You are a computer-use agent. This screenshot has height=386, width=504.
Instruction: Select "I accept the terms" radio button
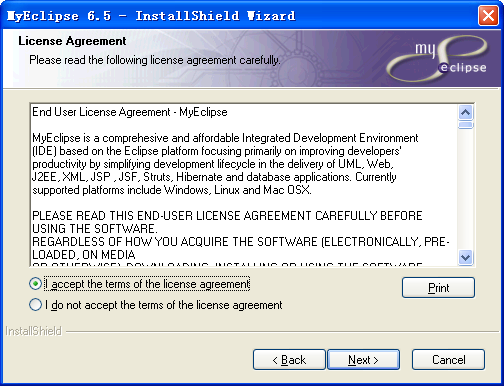(35, 284)
